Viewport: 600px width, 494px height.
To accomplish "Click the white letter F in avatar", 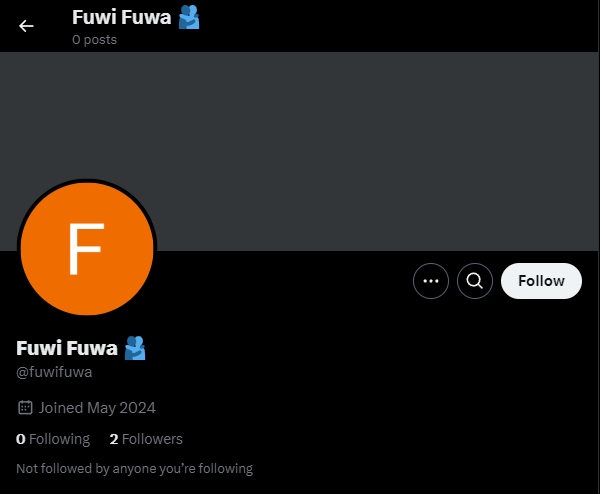I will pyautogui.click(x=86, y=249).
